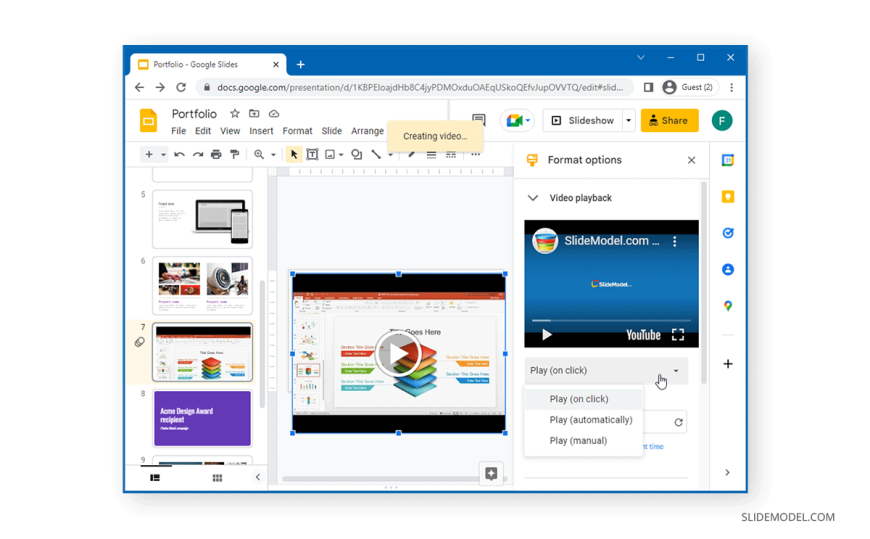Open the Play (on click) dropdown
Viewport: 870px width, 539px height.
click(x=606, y=371)
